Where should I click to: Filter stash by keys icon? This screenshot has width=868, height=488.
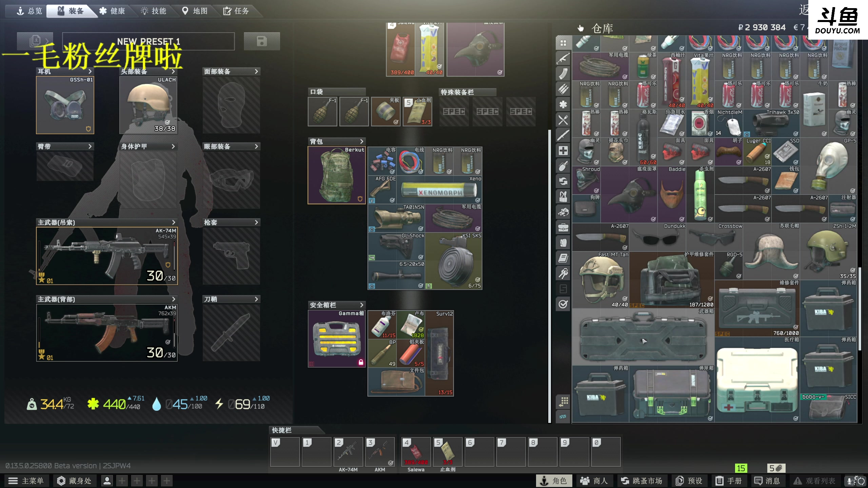coord(563,273)
